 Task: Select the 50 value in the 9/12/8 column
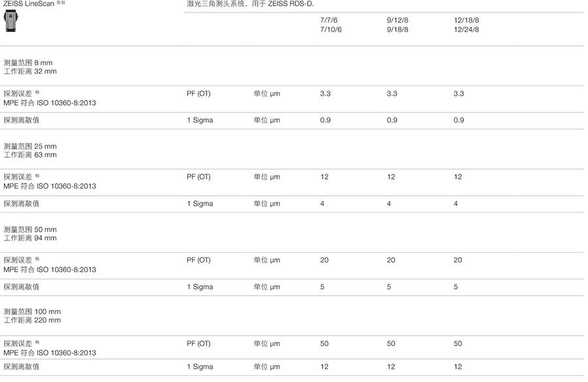[391, 343]
